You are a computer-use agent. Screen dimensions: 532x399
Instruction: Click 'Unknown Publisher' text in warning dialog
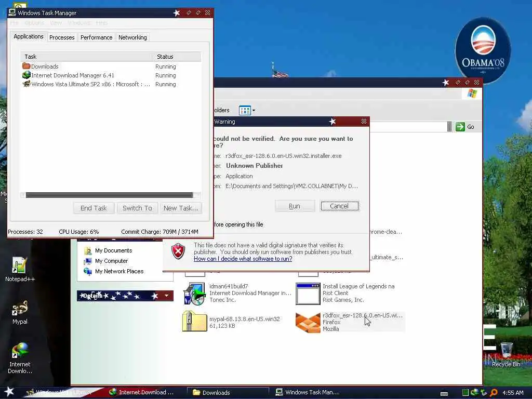(254, 166)
